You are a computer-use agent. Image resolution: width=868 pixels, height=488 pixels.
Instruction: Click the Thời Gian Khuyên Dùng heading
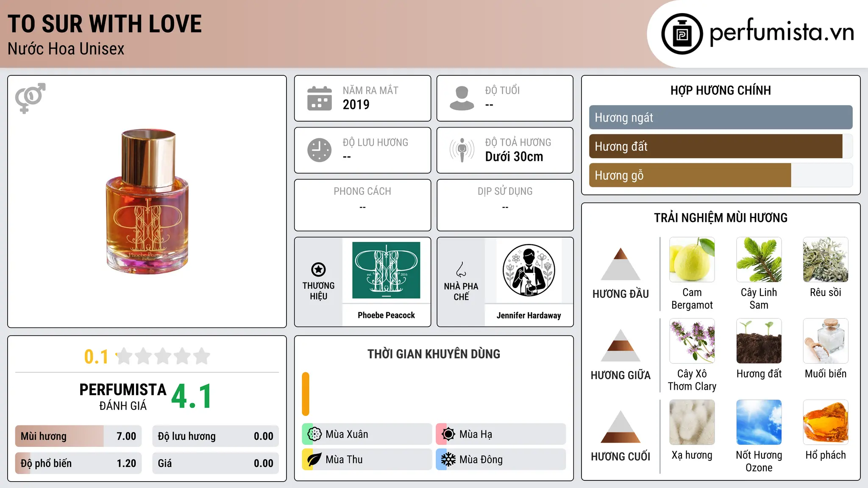pos(434,354)
